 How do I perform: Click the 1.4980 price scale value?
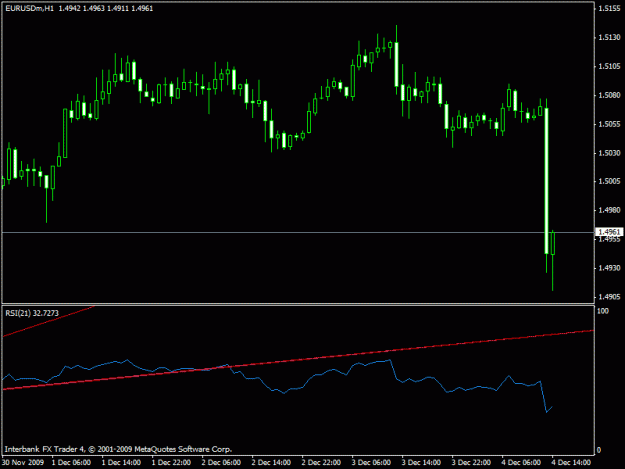point(609,210)
